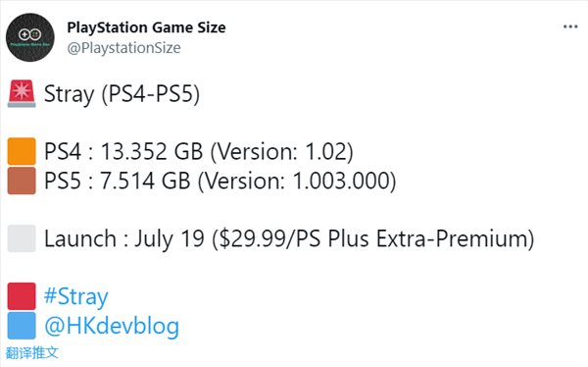Click the translate tweet link (翻译推文)
The image size is (588, 367).
coord(32,352)
